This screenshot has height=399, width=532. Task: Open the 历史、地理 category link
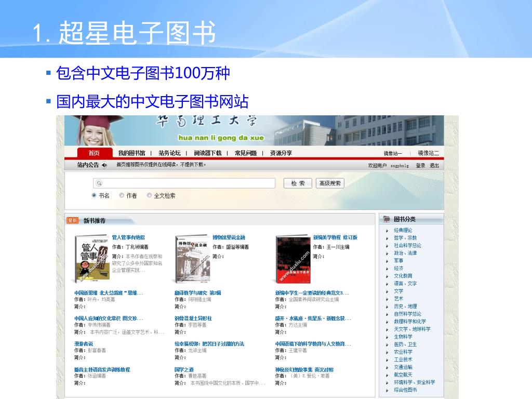(x=405, y=306)
